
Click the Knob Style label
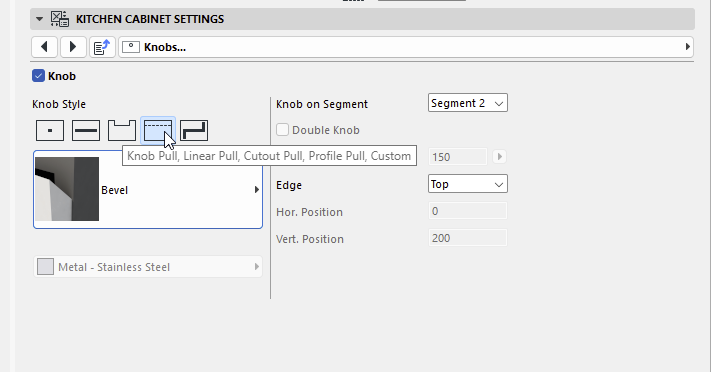tap(59, 104)
